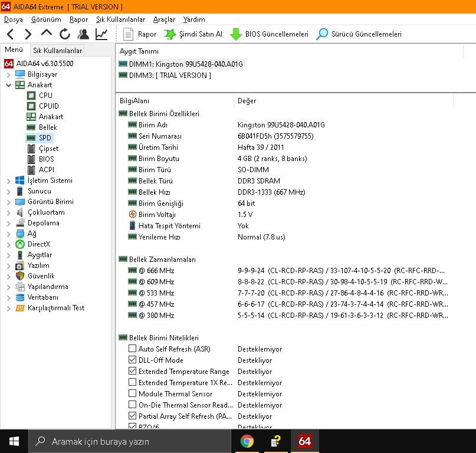
Task: Toggle DLL-Off Mode checkbox
Action: (132, 359)
